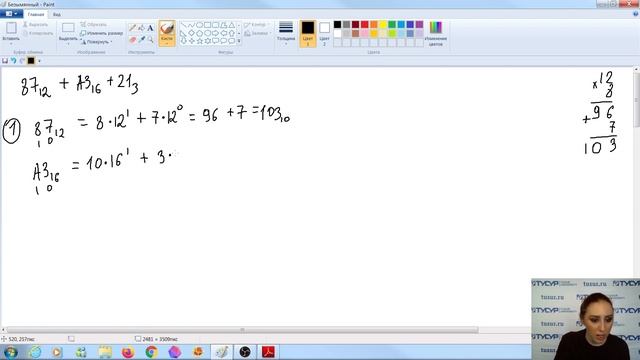Image resolution: width=640 pixels, height=360 pixels.
Task: Open the Fill (Заливка) dropdown
Action: [x=257, y=33]
